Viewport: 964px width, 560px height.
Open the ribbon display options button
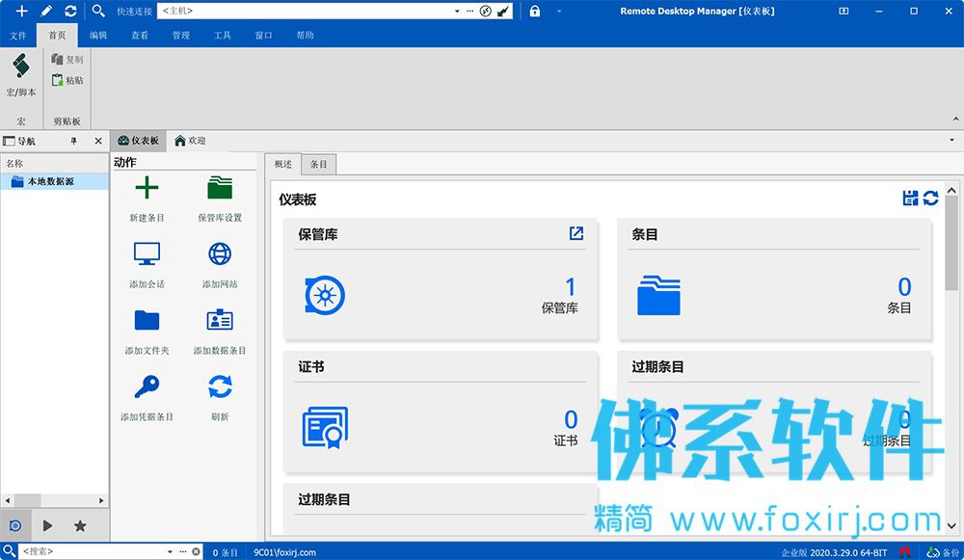tap(843, 11)
